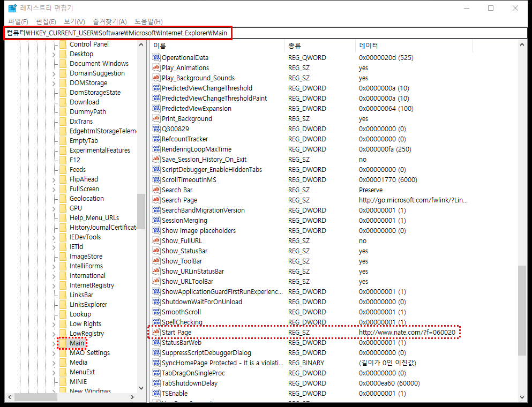Open the 파일(F) menu
This screenshot has width=532, height=407.
pyautogui.click(x=18, y=22)
